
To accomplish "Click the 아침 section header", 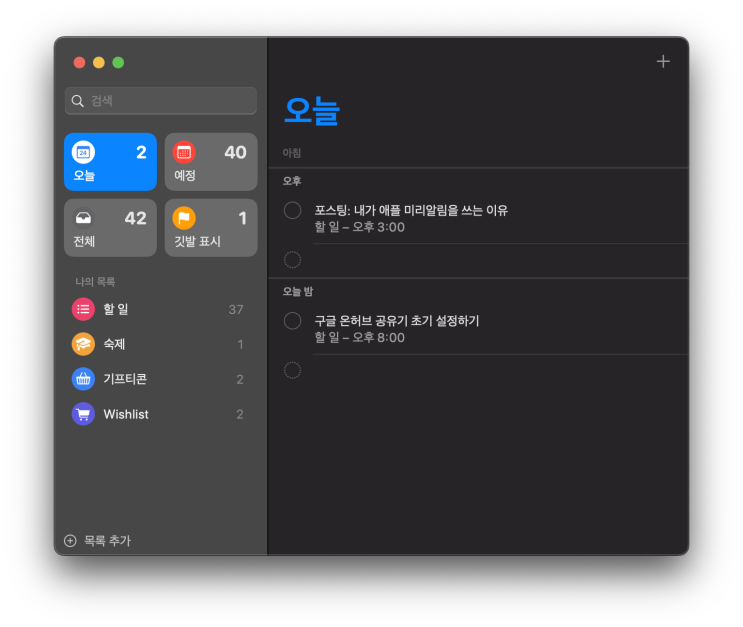I will (x=292, y=153).
